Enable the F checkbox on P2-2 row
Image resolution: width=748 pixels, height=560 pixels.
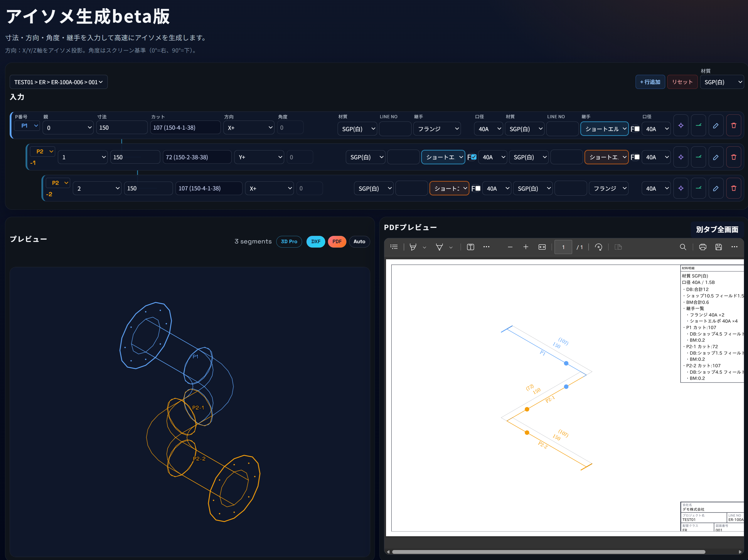[478, 188]
